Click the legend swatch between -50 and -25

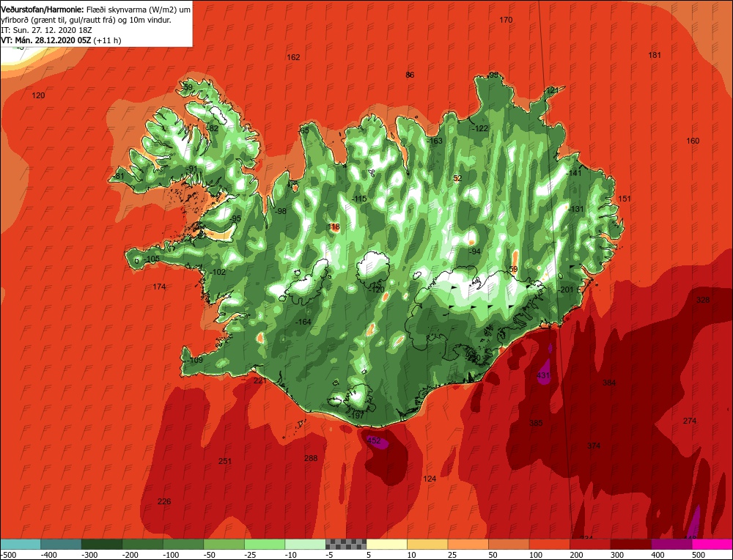[x=224, y=544]
